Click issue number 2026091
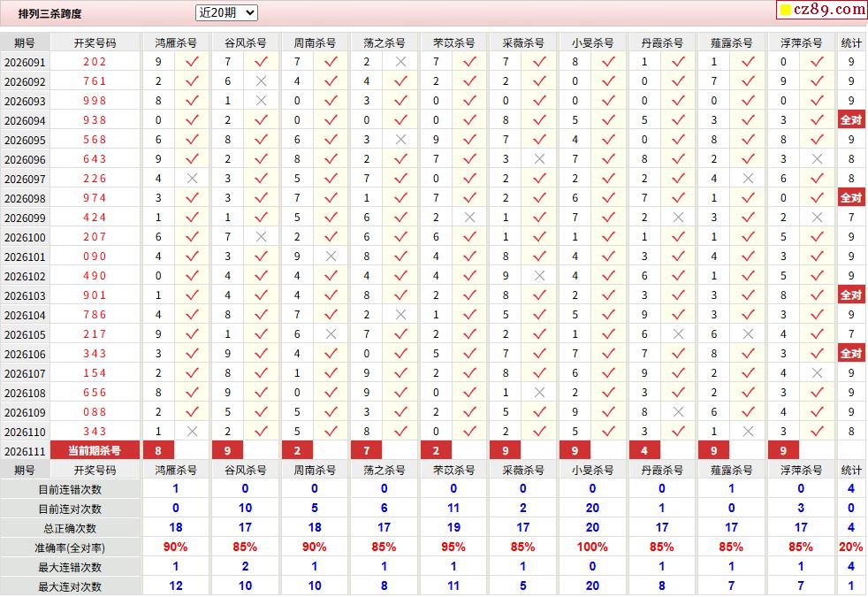 [25, 62]
